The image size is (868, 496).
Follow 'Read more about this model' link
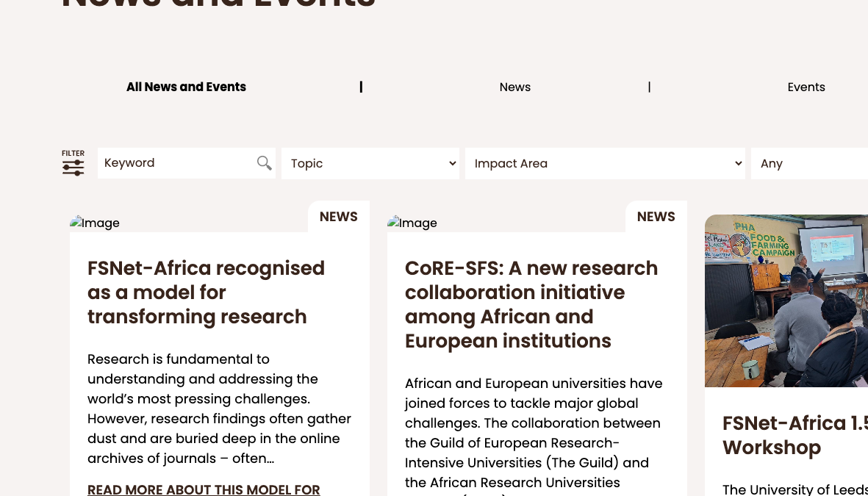[204, 489]
